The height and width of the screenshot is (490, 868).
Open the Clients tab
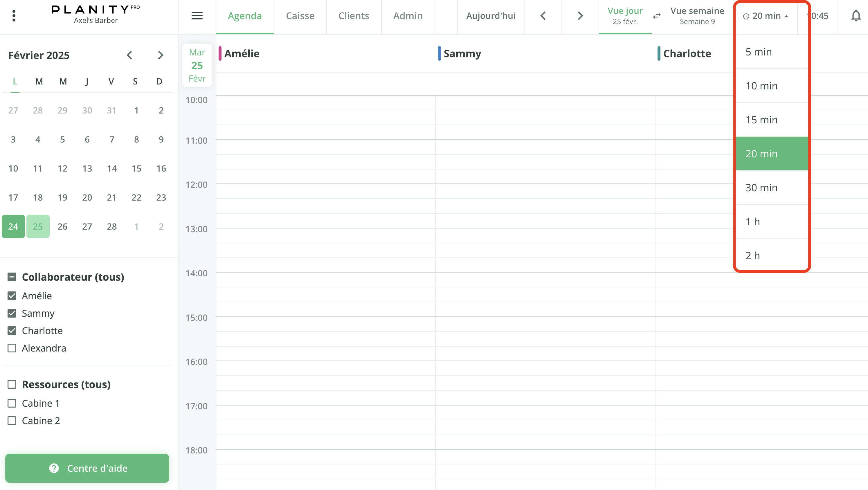[354, 15]
